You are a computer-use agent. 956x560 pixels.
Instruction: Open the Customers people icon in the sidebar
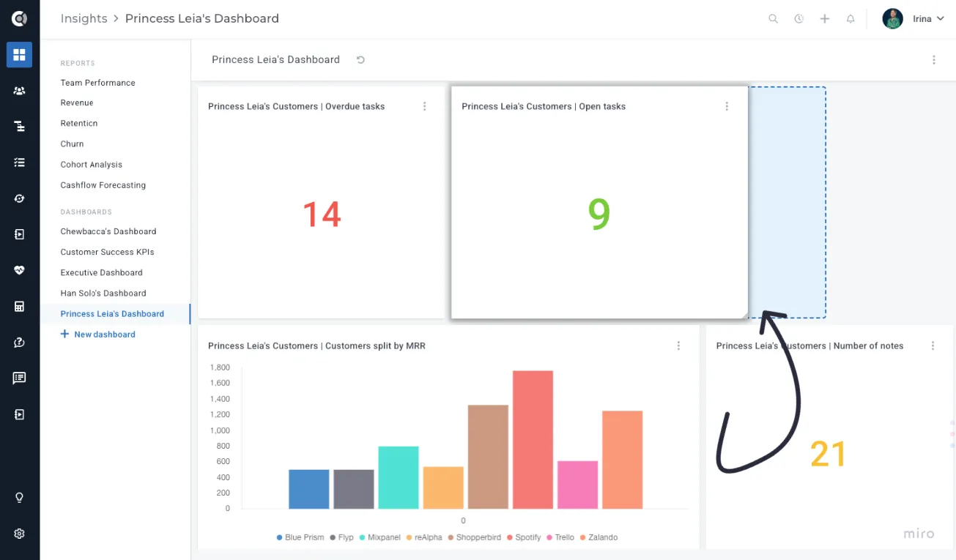pos(20,91)
